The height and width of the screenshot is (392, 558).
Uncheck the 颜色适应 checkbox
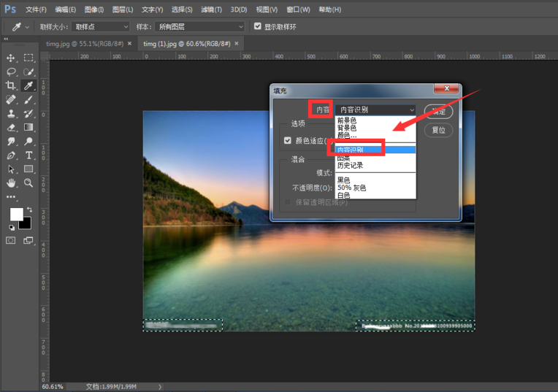[288, 140]
